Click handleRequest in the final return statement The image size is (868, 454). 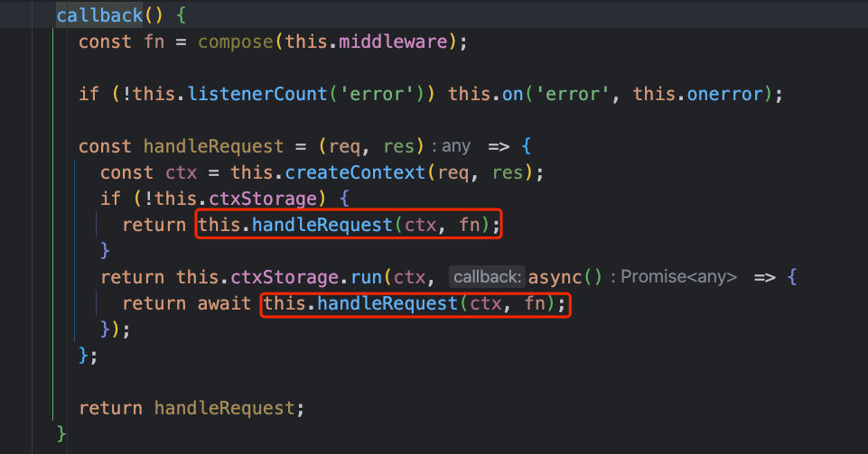click(224, 408)
